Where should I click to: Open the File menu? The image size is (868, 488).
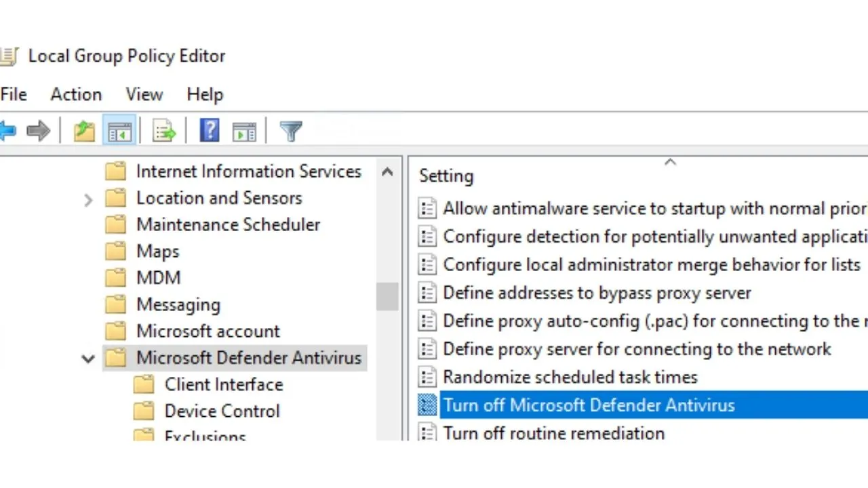click(14, 94)
